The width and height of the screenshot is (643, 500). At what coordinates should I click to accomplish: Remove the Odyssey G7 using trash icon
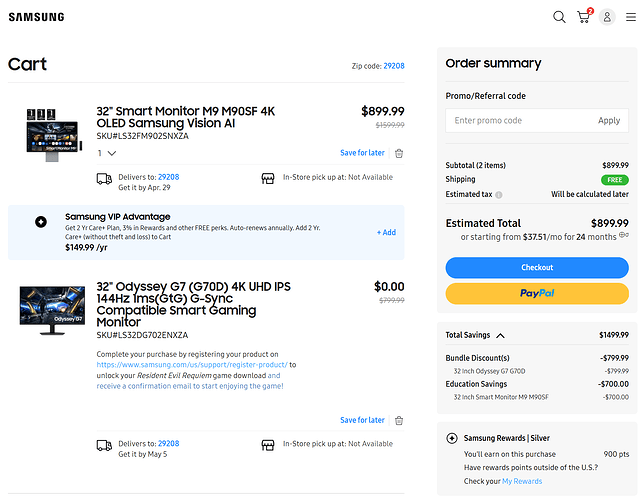399,421
